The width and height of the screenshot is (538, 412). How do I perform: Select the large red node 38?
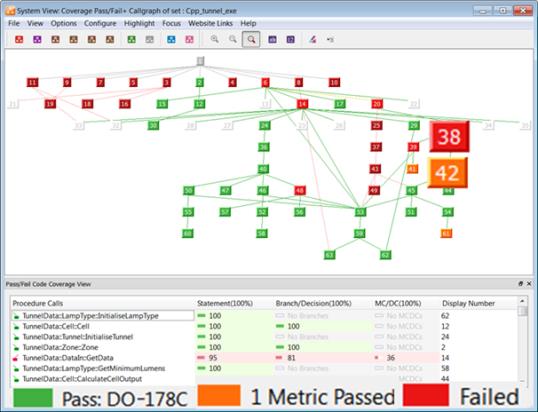[x=449, y=137]
